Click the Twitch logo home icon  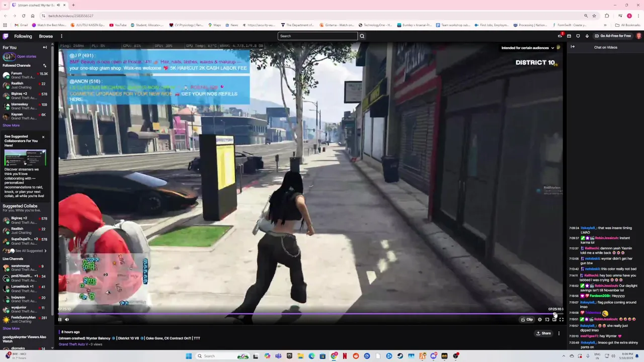(6, 36)
